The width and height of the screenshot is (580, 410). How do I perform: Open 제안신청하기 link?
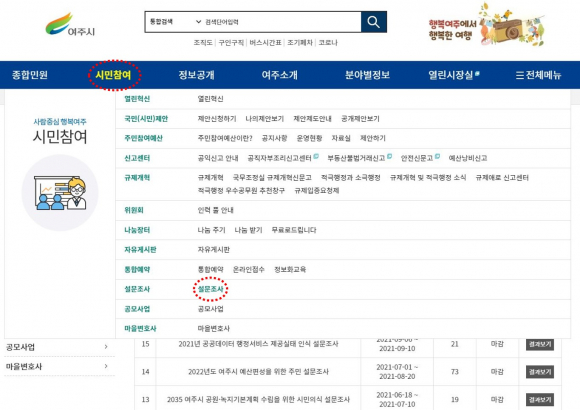coord(217,119)
